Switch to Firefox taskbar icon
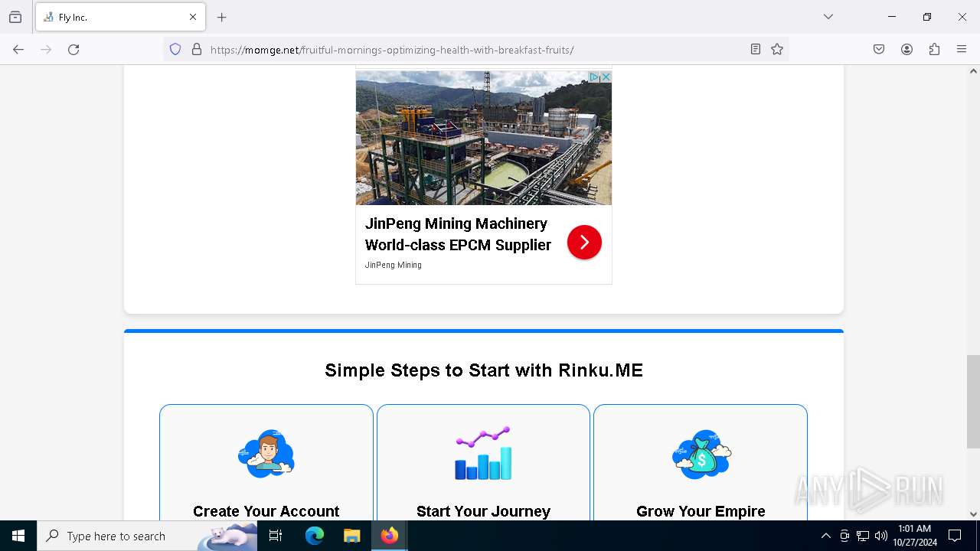The image size is (980, 551). click(x=390, y=536)
